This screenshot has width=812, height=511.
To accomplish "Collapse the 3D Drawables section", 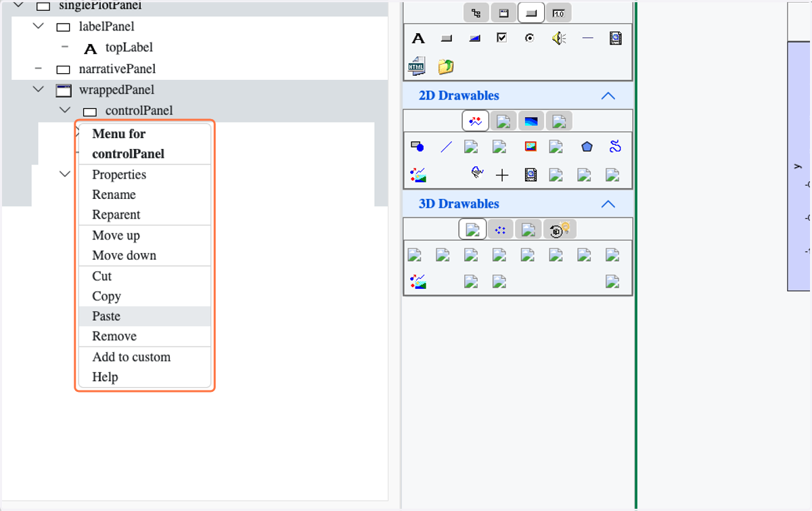I will click(608, 204).
